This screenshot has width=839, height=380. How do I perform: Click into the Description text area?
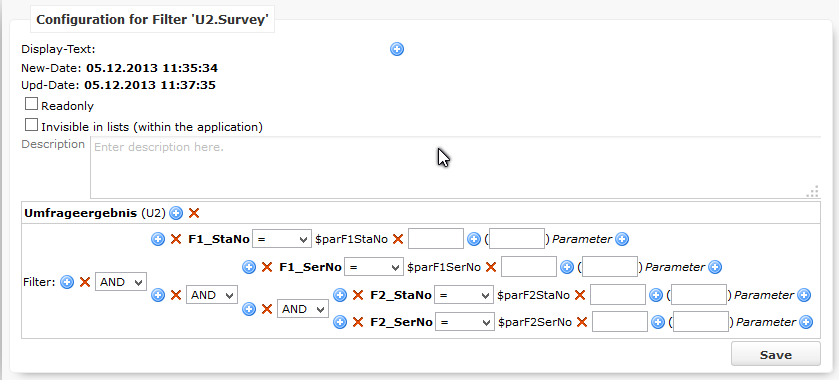tap(455, 168)
